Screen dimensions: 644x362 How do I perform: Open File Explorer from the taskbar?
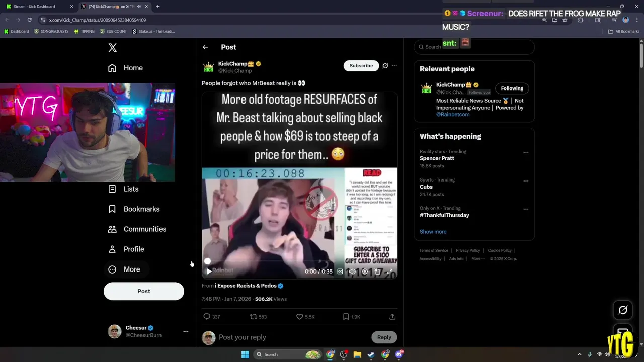tap(357, 354)
